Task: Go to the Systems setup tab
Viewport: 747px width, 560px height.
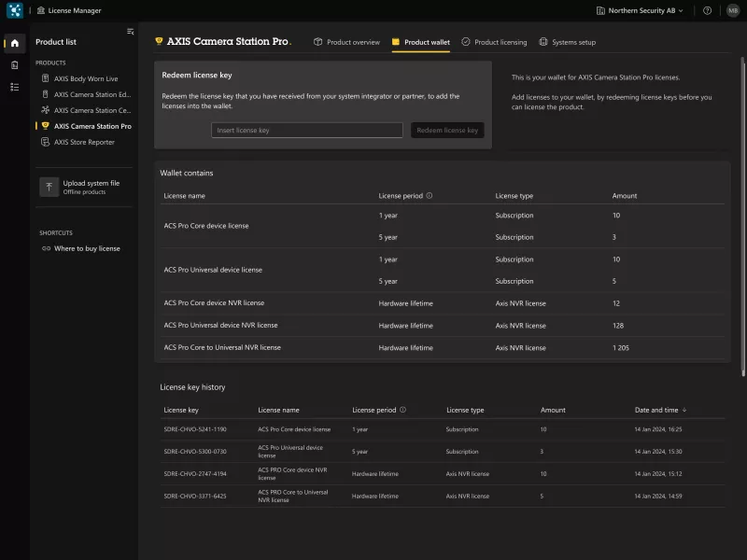Action: click(567, 42)
